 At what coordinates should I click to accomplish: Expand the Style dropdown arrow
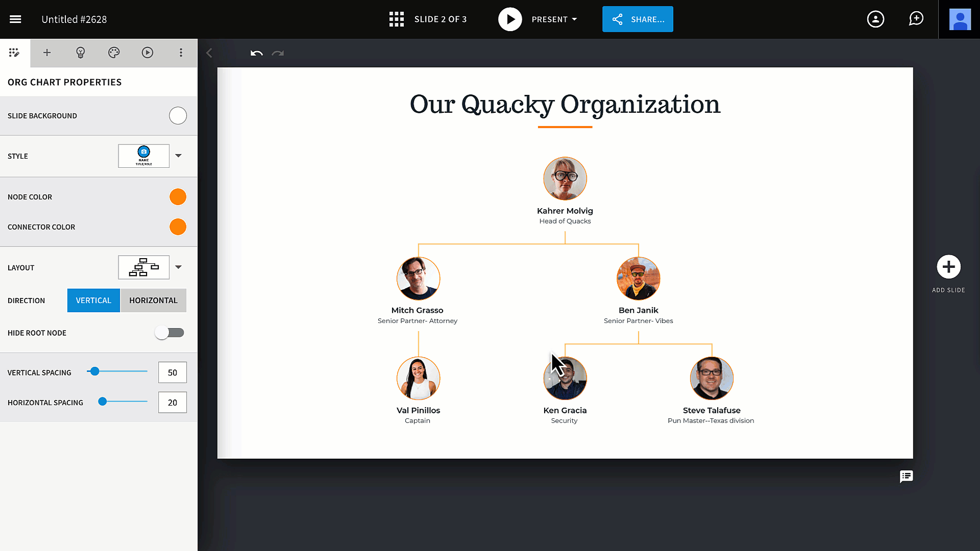tap(178, 156)
